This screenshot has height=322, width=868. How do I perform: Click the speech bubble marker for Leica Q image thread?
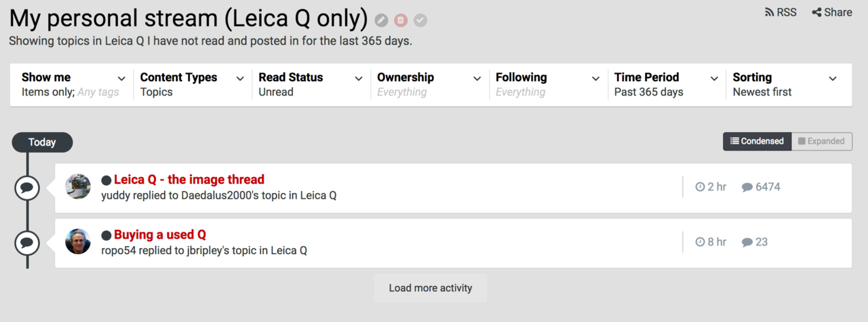tap(27, 188)
